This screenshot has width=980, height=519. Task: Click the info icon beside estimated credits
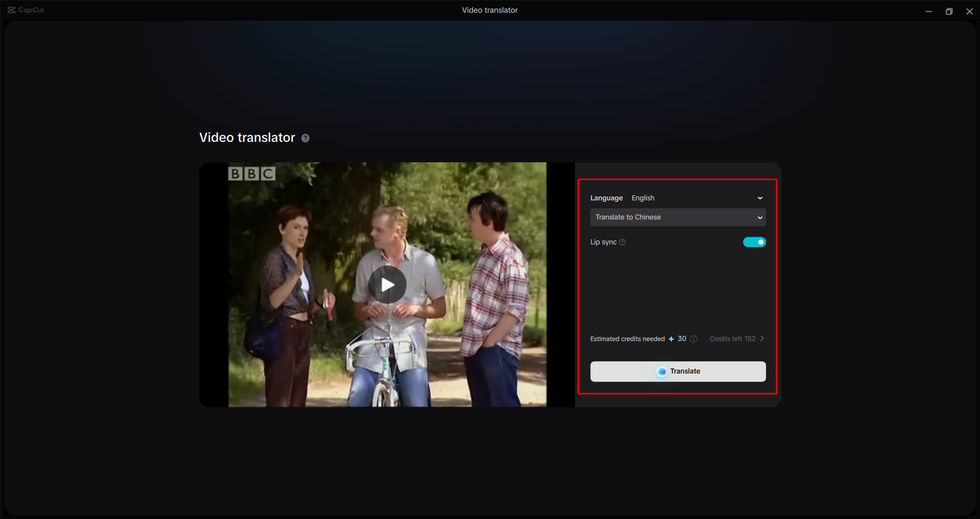pos(693,339)
